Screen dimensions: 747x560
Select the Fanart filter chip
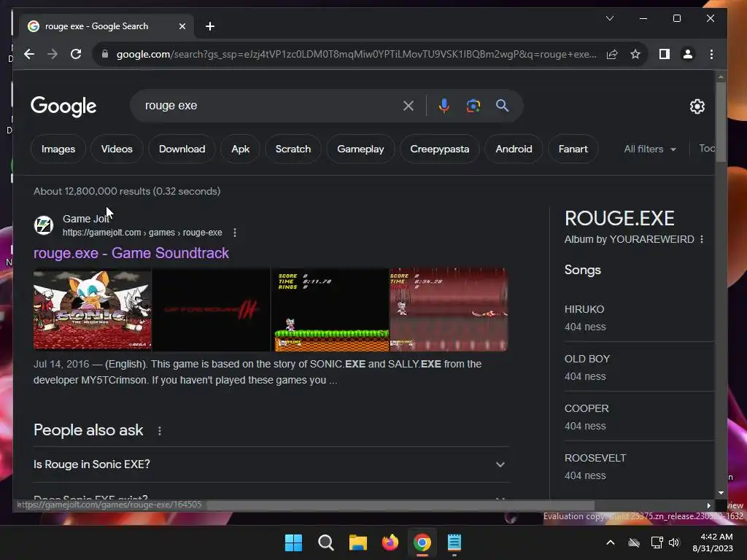click(x=573, y=149)
